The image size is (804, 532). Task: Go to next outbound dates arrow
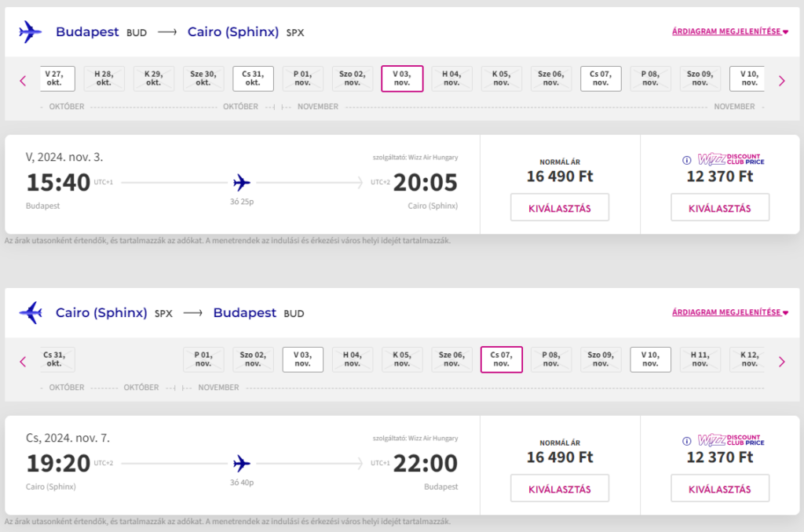[x=781, y=80]
